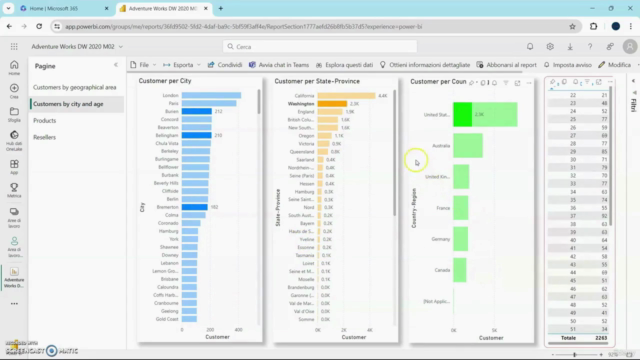Select the Adventure Works report sidebar icon
This screenshot has height=360, width=640.
point(14,278)
